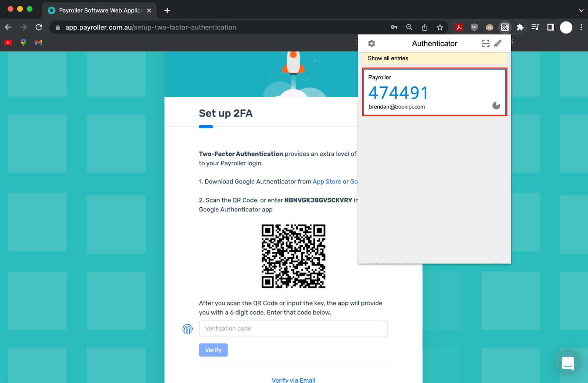Open the browser media controls icon

pos(535,27)
